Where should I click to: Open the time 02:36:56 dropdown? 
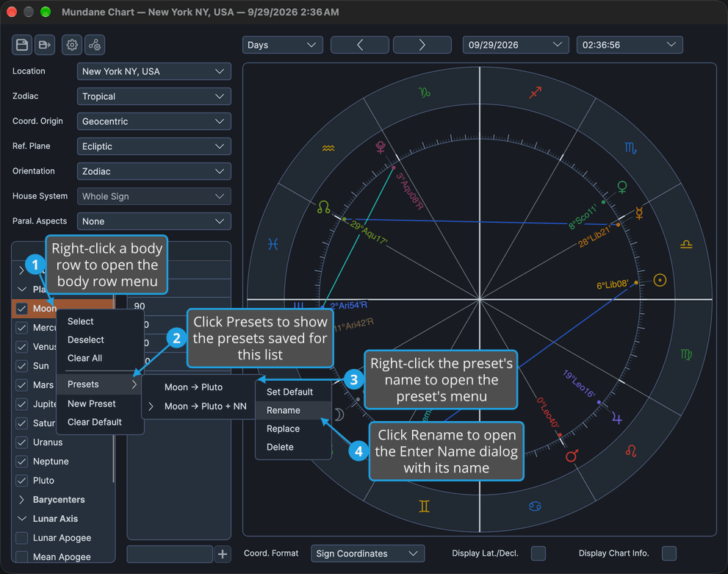[630, 45]
